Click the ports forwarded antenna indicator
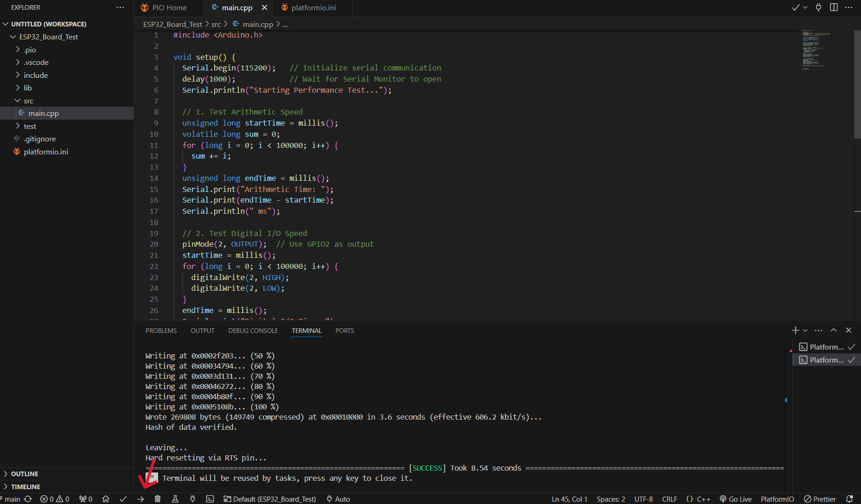Screen dimensions: 861x504 coord(86,499)
